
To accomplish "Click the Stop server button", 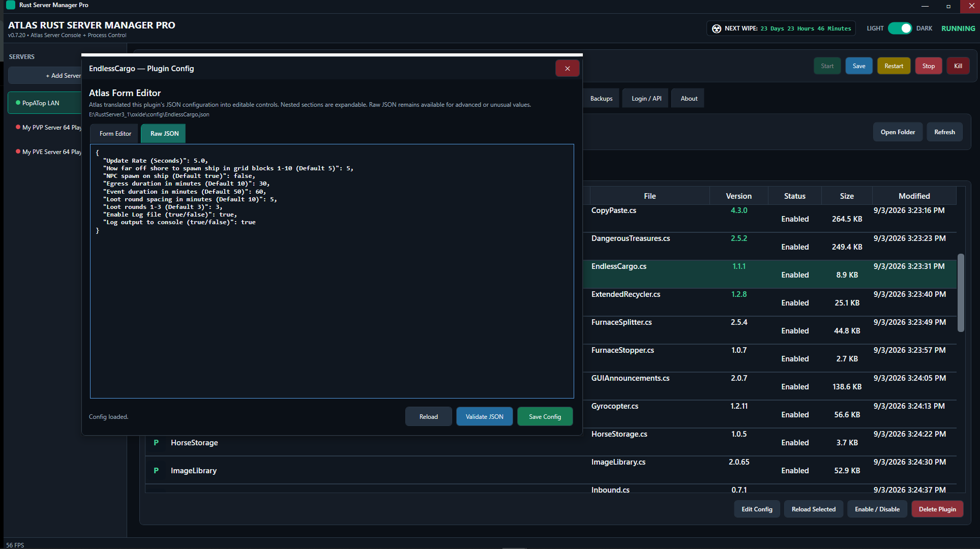I will click(x=929, y=66).
